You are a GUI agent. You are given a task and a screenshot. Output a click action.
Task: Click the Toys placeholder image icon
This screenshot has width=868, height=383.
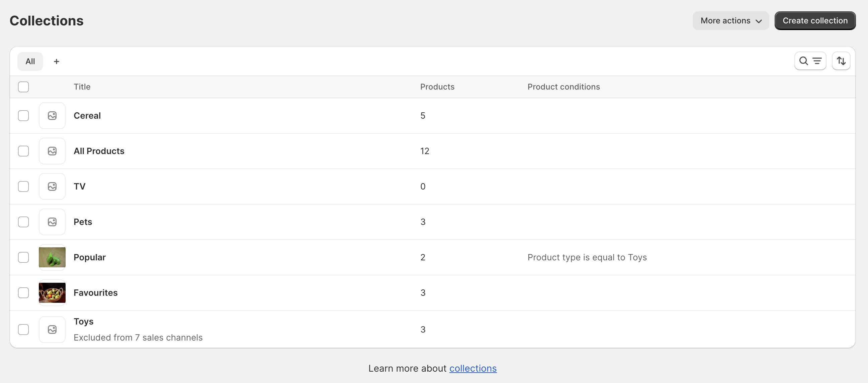click(x=52, y=329)
